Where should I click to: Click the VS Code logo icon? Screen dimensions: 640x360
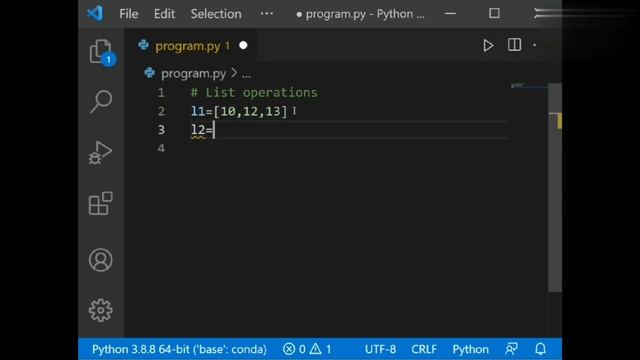coord(95,14)
